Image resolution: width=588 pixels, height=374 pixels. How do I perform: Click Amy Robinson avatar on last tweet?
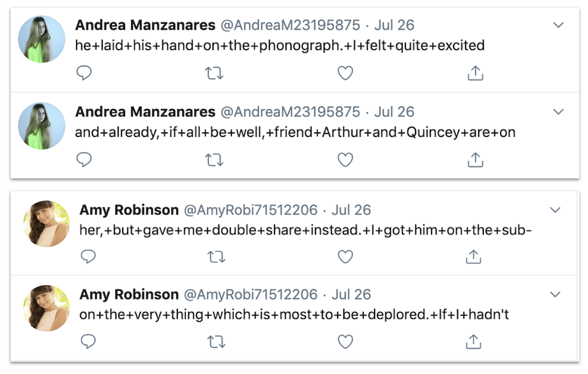point(46,308)
